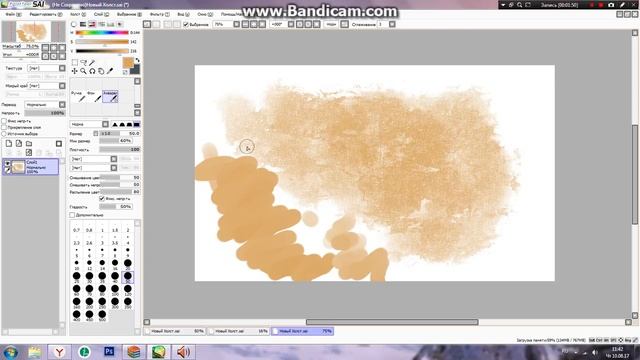The image size is (640, 360).
Task: Adjust the hue slider
Action: (x=102, y=33)
